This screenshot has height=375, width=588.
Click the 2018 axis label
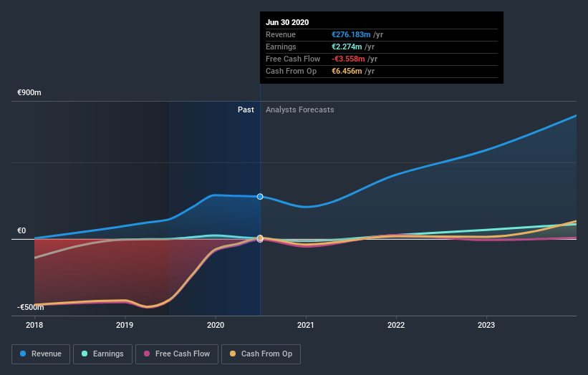tap(34, 325)
